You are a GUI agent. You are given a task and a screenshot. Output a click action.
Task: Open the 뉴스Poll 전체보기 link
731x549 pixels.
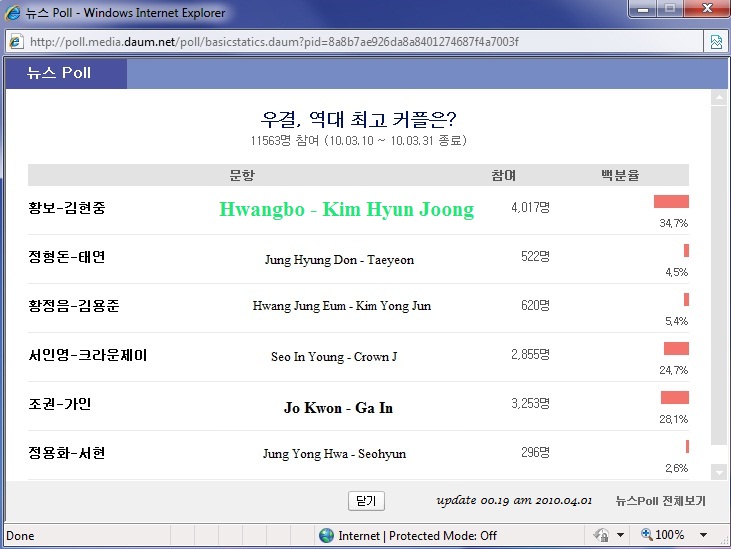[660, 501]
